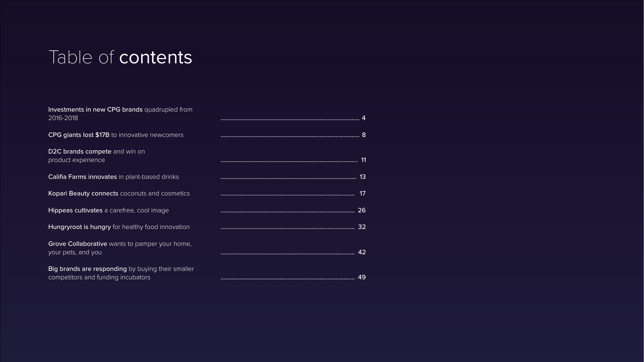644x362 pixels.
Task: Click the Table of contents heading
Action: coord(120,57)
